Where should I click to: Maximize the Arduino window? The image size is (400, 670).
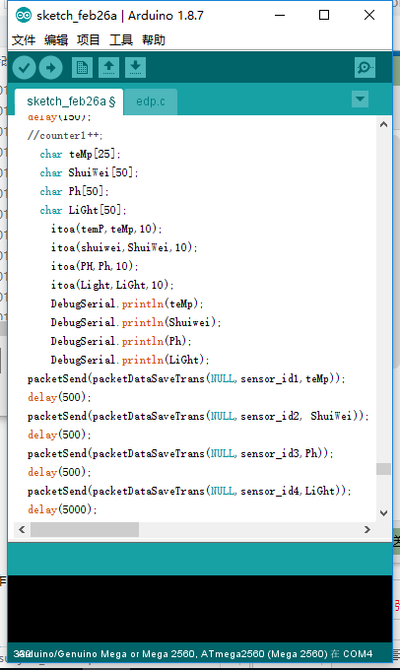(324, 15)
